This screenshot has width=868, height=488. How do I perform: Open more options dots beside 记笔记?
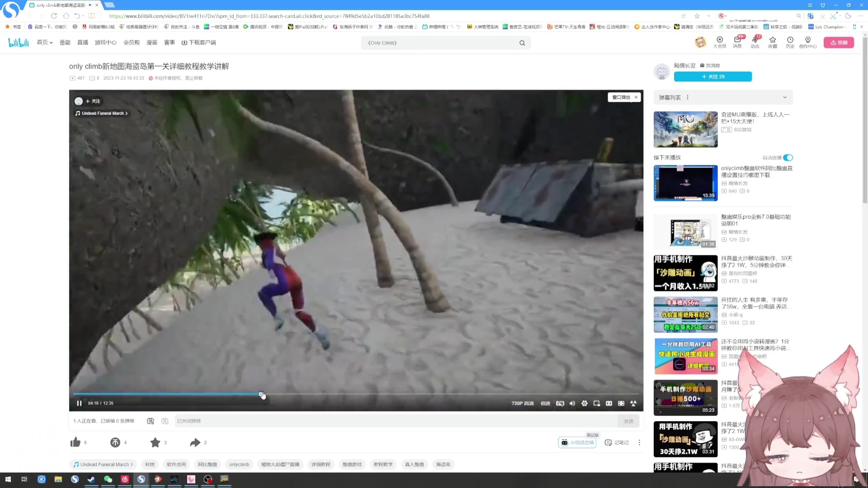tap(639, 442)
